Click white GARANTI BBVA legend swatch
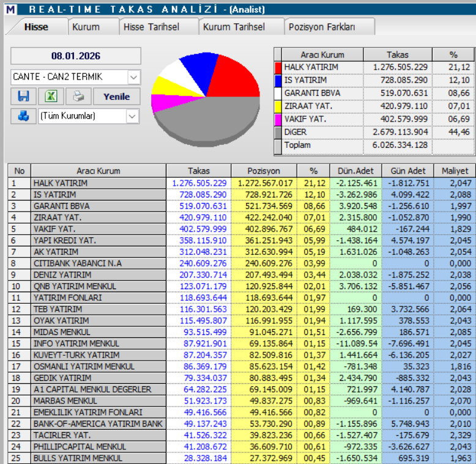 tap(278, 94)
